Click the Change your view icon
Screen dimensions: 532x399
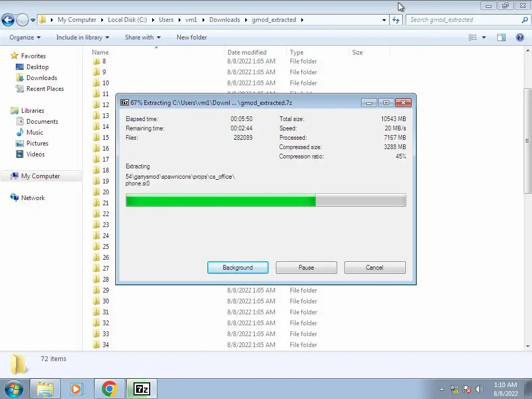[x=473, y=37]
